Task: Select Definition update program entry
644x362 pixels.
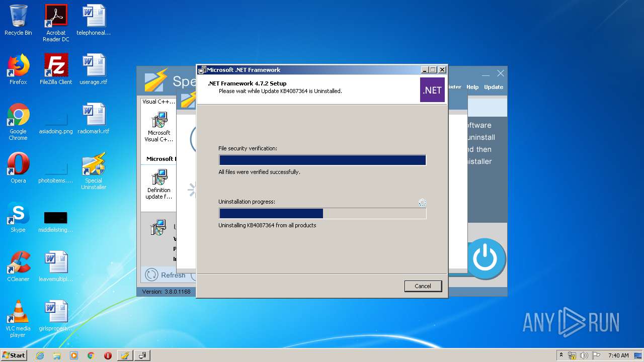Action: coord(159,185)
